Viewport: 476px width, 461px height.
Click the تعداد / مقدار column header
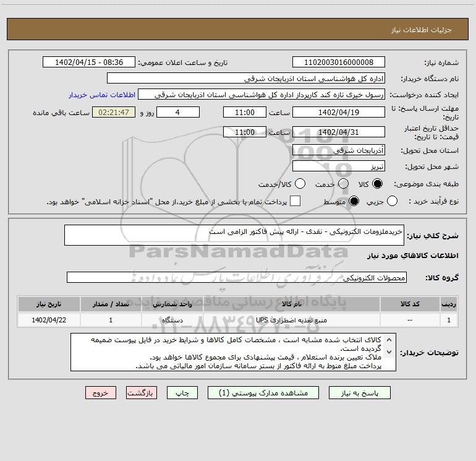pyautogui.click(x=111, y=304)
